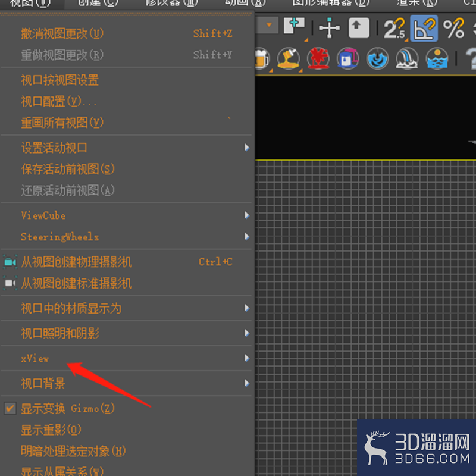Open the 渲染(R) menu bar item
This screenshot has height=476, width=476.
click(x=417, y=3)
